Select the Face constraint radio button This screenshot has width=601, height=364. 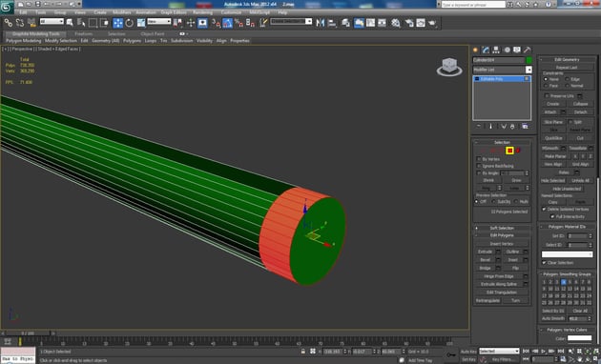pyautogui.click(x=546, y=86)
